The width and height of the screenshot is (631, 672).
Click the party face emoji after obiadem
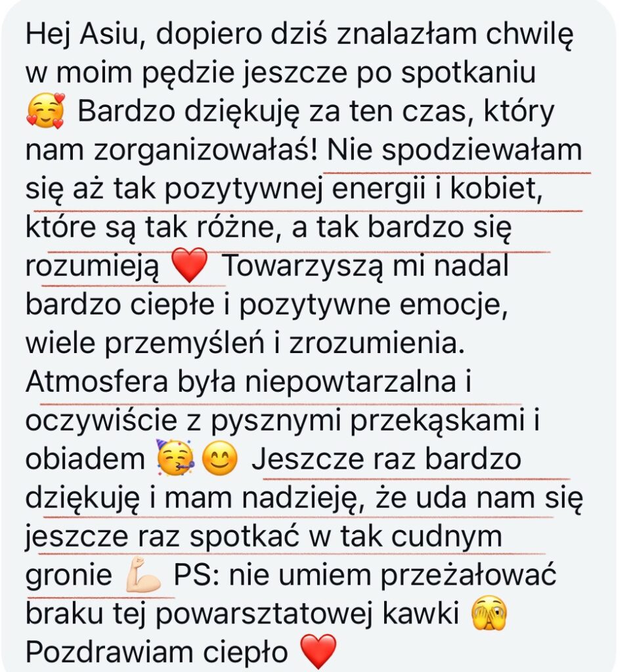click(x=176, y=457)
